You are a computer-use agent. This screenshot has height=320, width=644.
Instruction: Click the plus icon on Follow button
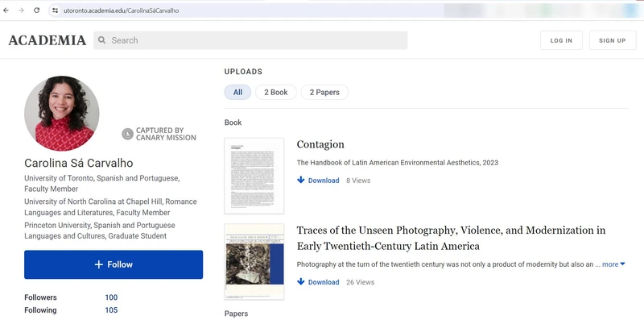click(98, 264)
